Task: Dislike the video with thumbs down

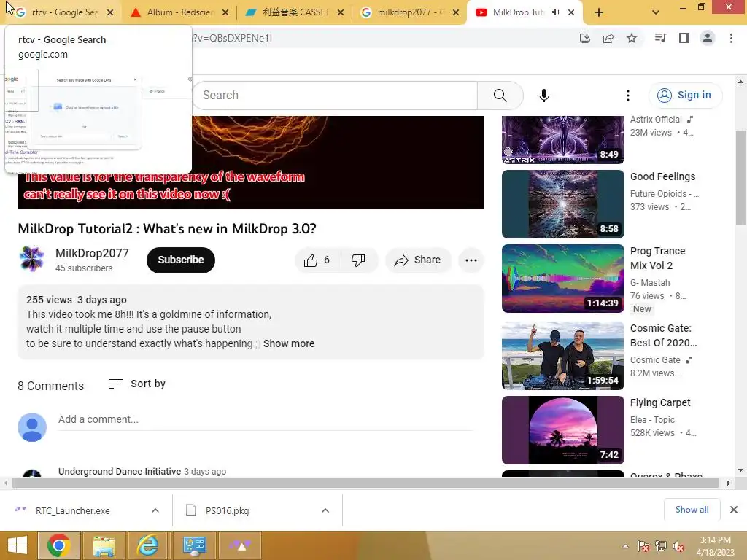Action: click(x=358, y=260)
